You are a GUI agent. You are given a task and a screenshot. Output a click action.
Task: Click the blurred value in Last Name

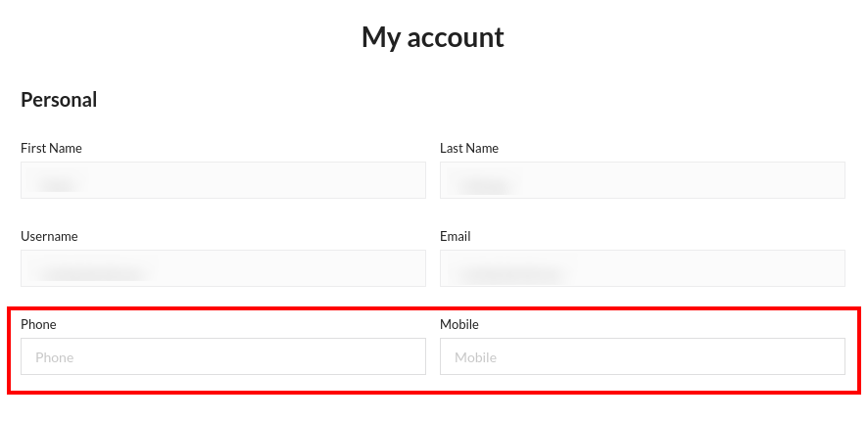click(x=483, y=184)
